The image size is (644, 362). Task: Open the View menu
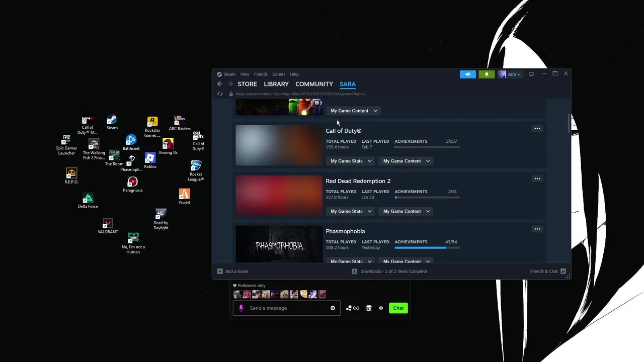[x=245, y=74]
